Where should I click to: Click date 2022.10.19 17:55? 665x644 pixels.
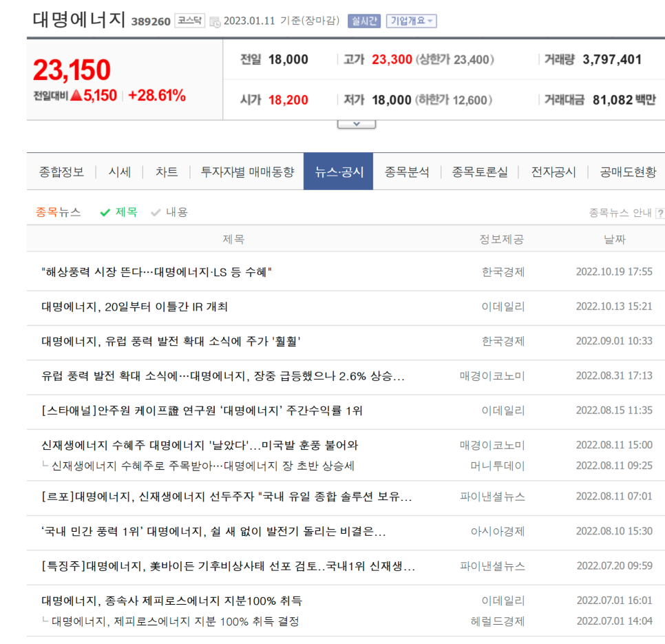[614, 271]
